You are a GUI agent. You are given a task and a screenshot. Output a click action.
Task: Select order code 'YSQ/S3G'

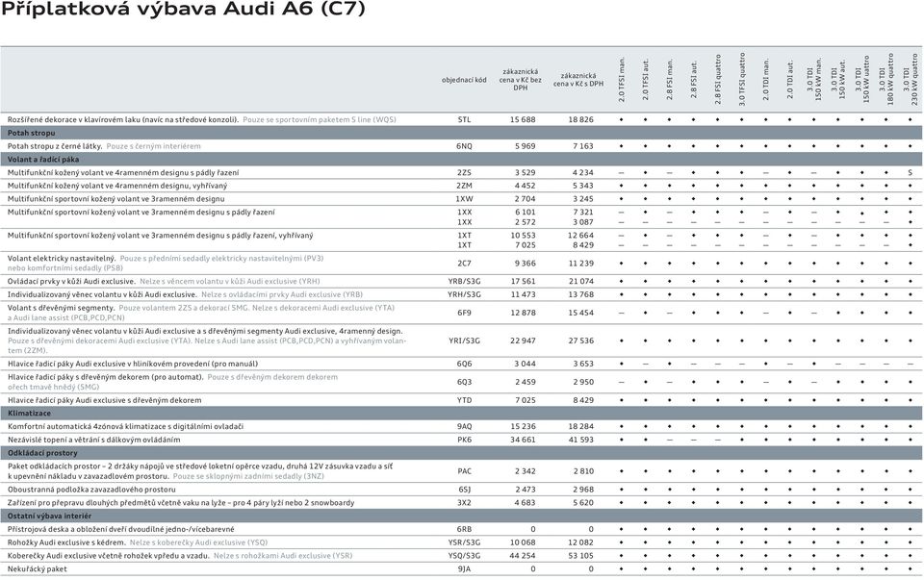[464, 556]
